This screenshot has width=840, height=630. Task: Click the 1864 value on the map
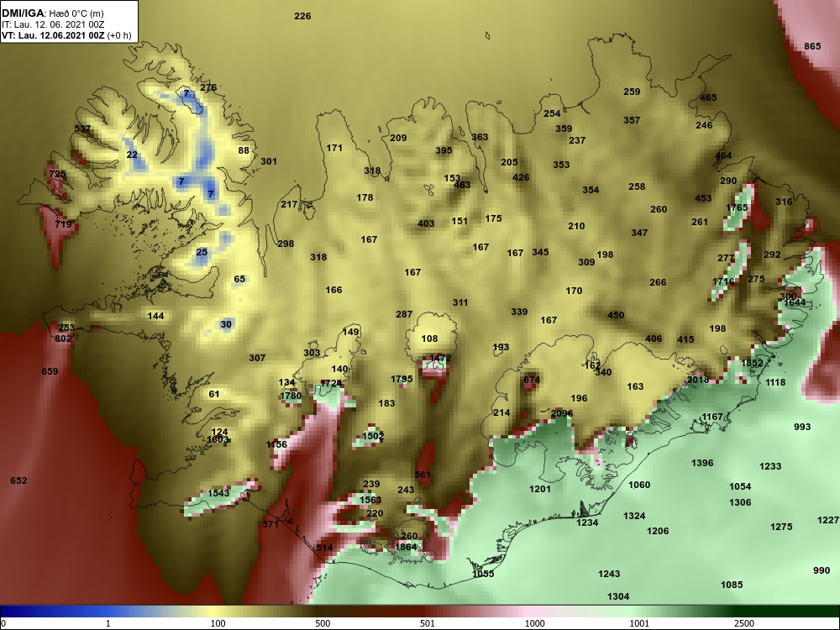click(x=406, y=547)
